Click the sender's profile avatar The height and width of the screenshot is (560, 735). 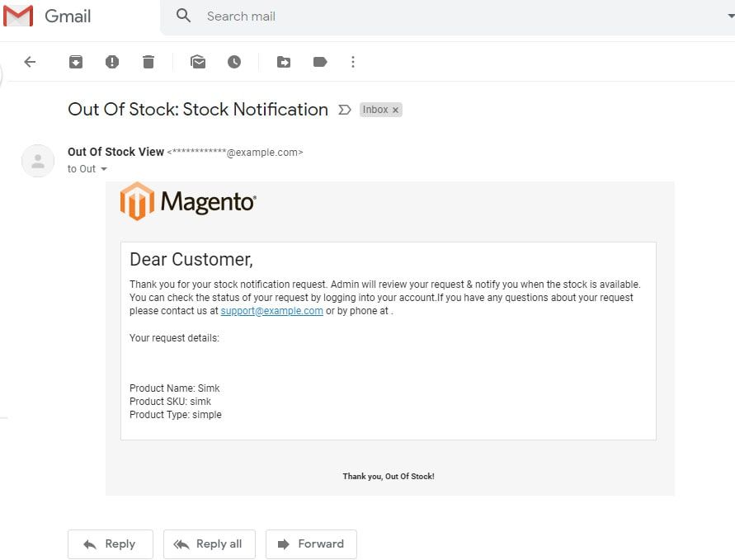37,161
